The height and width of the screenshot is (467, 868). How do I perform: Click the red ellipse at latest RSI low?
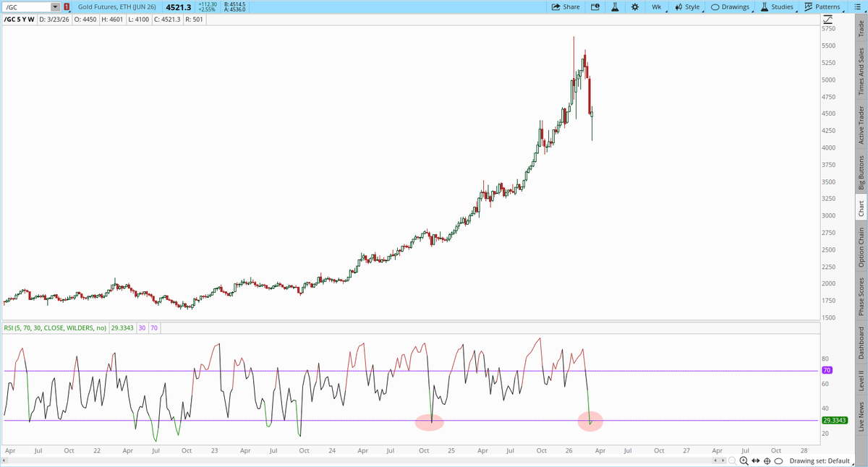pos(590,421)
